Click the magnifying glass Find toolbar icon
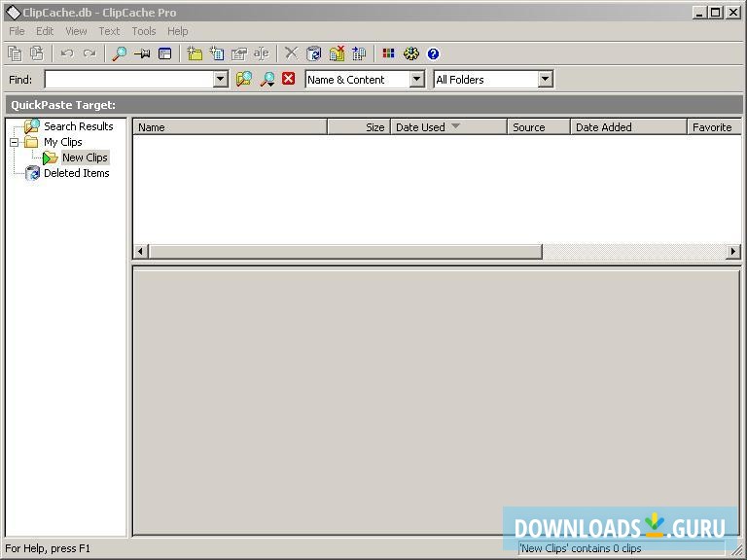 (119, 53)
